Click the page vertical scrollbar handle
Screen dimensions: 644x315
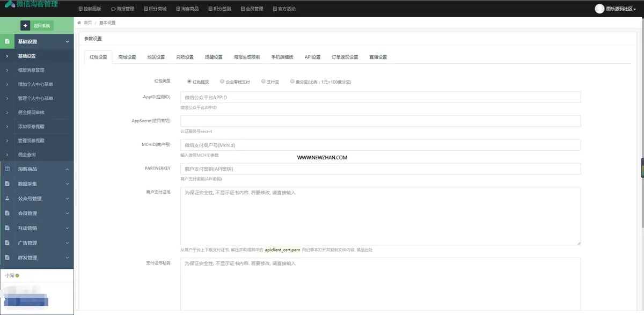pos(642,168)
